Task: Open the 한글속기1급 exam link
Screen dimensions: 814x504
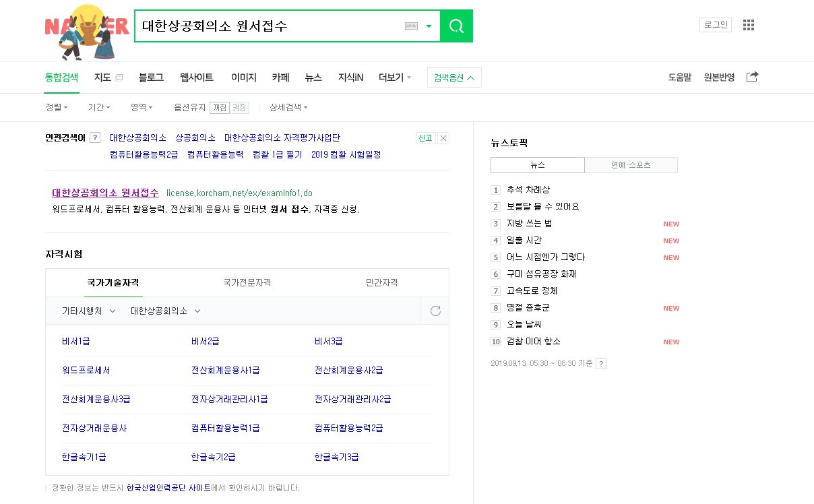Action: coord(84,457)
